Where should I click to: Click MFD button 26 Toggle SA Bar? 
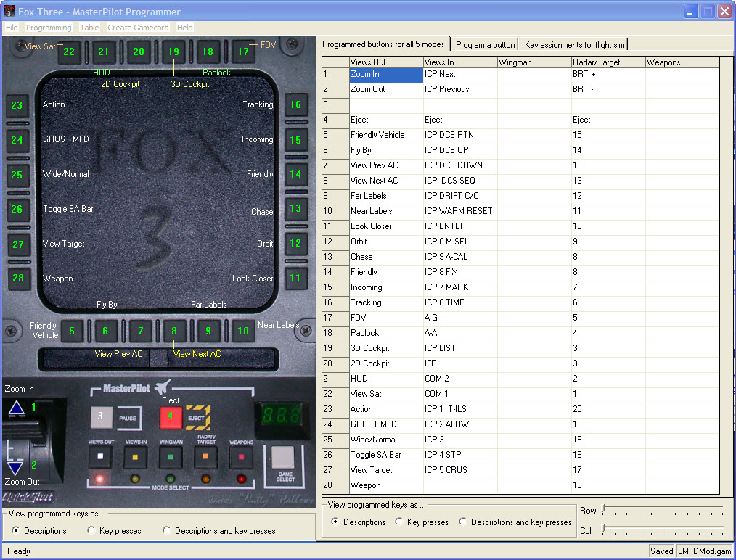coord(17,209)
